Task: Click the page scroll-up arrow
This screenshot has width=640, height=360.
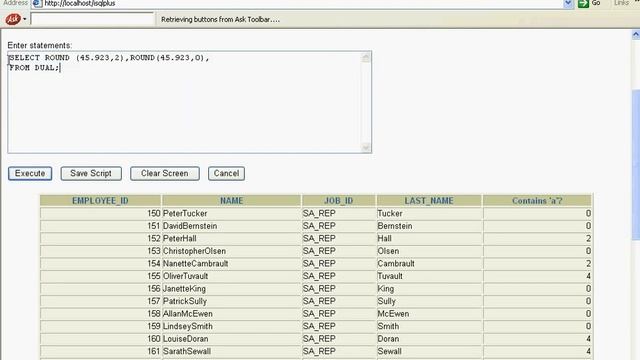Action: (636, 35)
